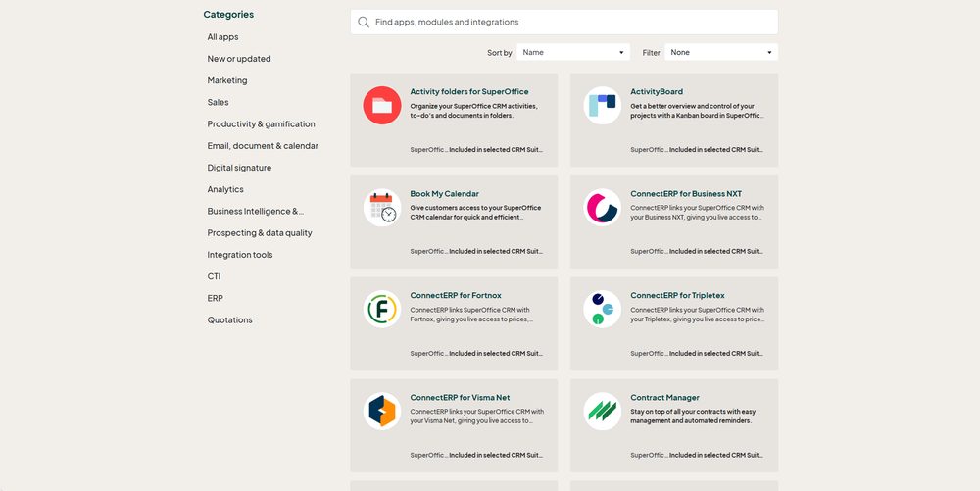980x491 pixels.
Task: Open the Quotations category
Action: [x=230, y=319]
